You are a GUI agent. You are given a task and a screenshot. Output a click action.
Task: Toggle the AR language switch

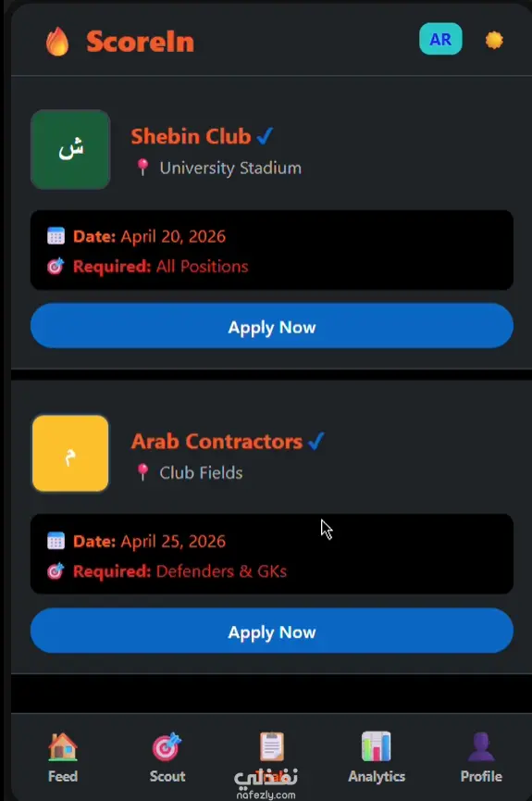coord(440,39)
